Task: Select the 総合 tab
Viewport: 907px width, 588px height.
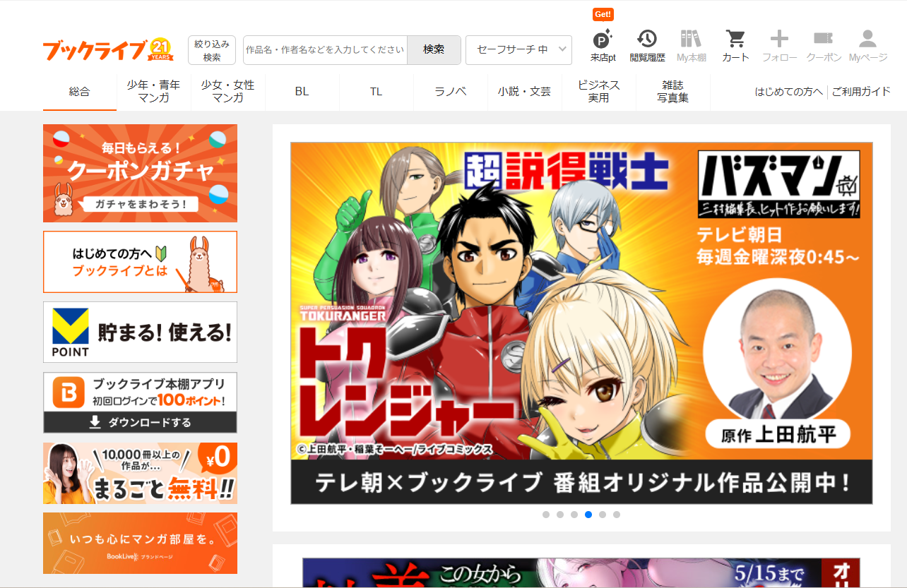Action: tap(80, 92)
